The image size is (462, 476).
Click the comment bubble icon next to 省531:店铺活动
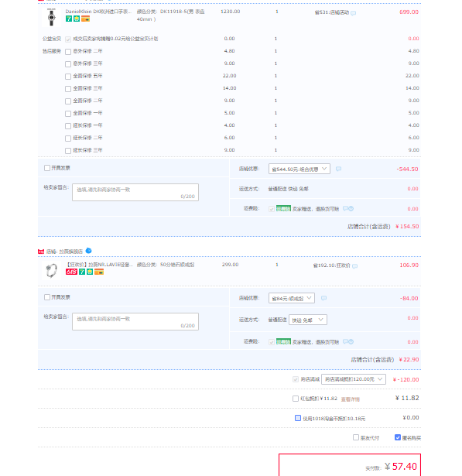354,13
